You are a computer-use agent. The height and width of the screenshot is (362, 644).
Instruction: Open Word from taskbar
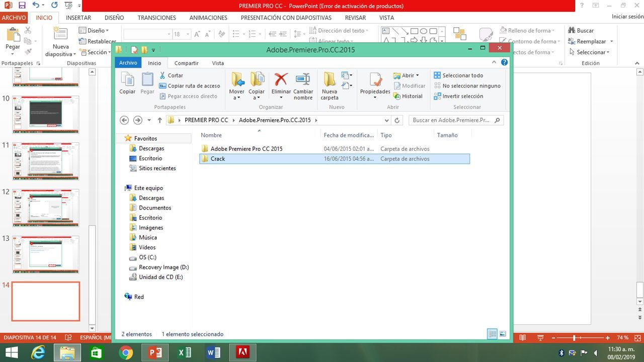pyautogui.click(x=213, y=352)
